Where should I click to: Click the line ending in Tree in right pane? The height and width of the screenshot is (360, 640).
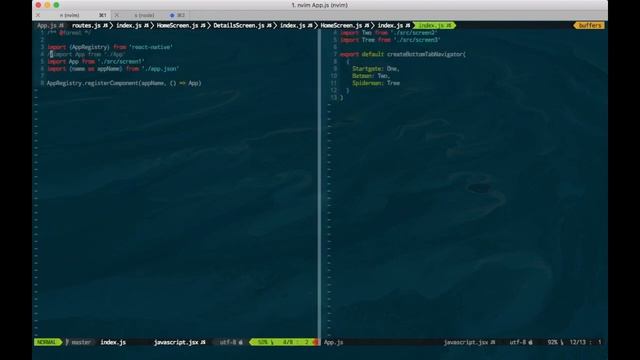(x=376, y=83)
